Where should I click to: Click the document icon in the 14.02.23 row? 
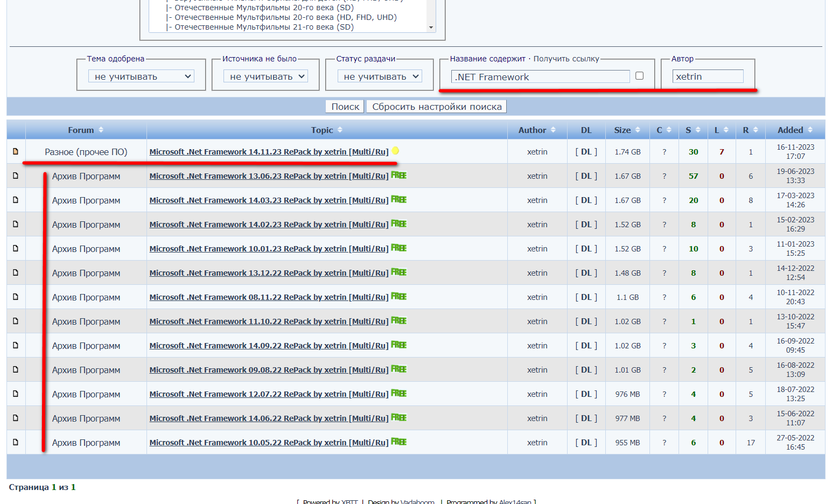tap(16, 224)
